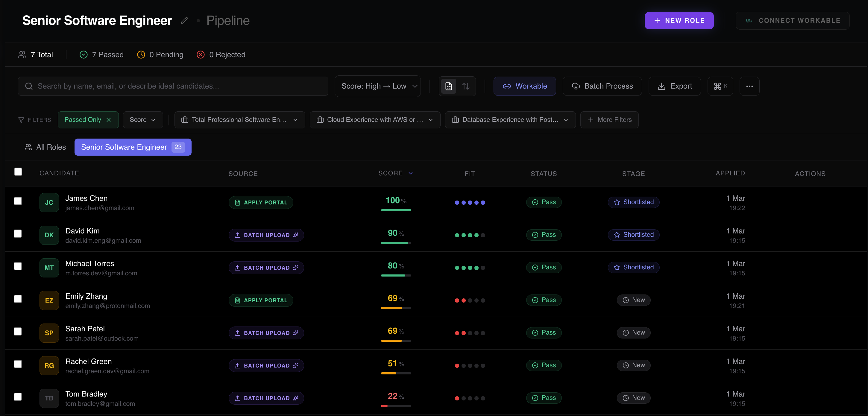Select the checkbox next to David Kim
This screenshot has width=868, height=416.
(18, 234)
